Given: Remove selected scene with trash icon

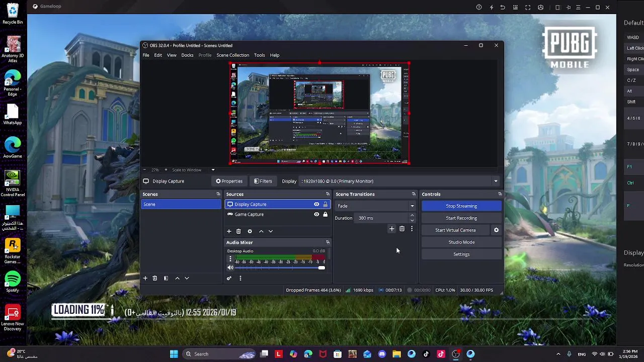Looking at the screenshot, I should 154,278.
